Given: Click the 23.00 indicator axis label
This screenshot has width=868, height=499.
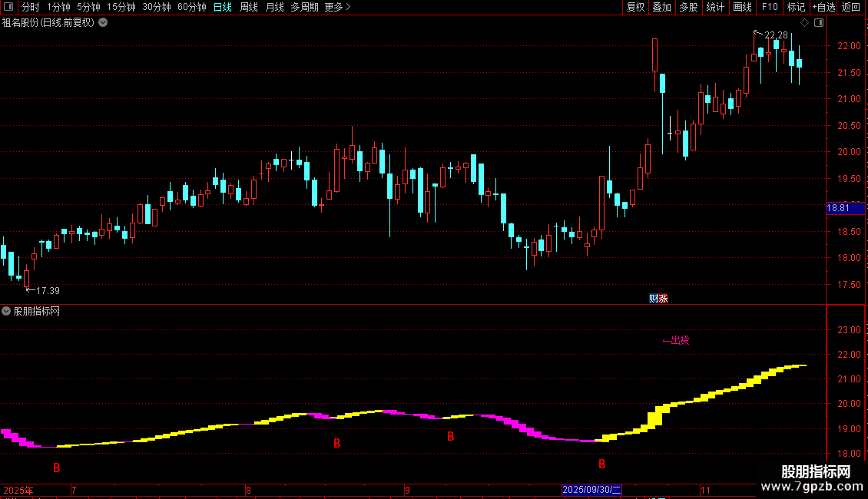Looking at the screenshot, I should (x=849, y=330).
